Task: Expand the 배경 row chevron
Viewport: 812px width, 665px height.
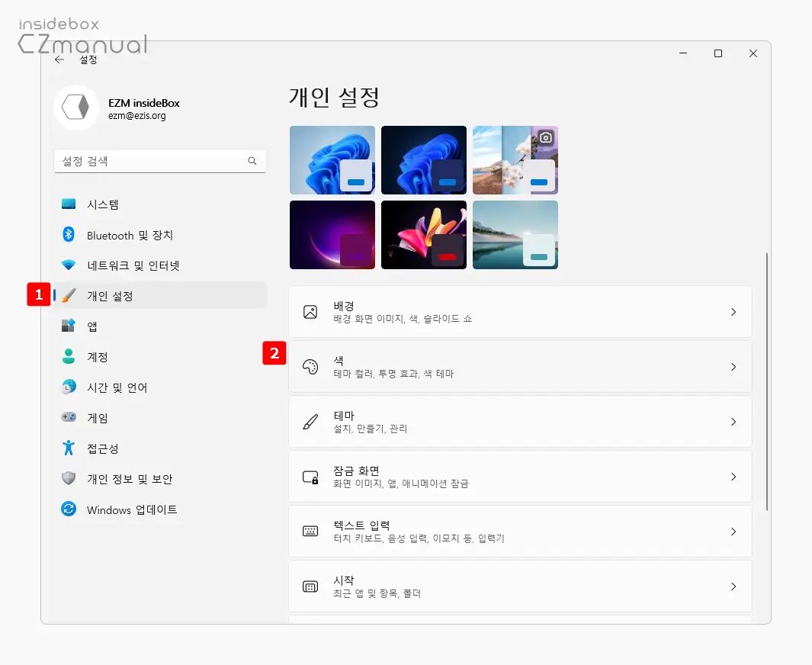Action: pyautogui.click(x=733, y=312)
